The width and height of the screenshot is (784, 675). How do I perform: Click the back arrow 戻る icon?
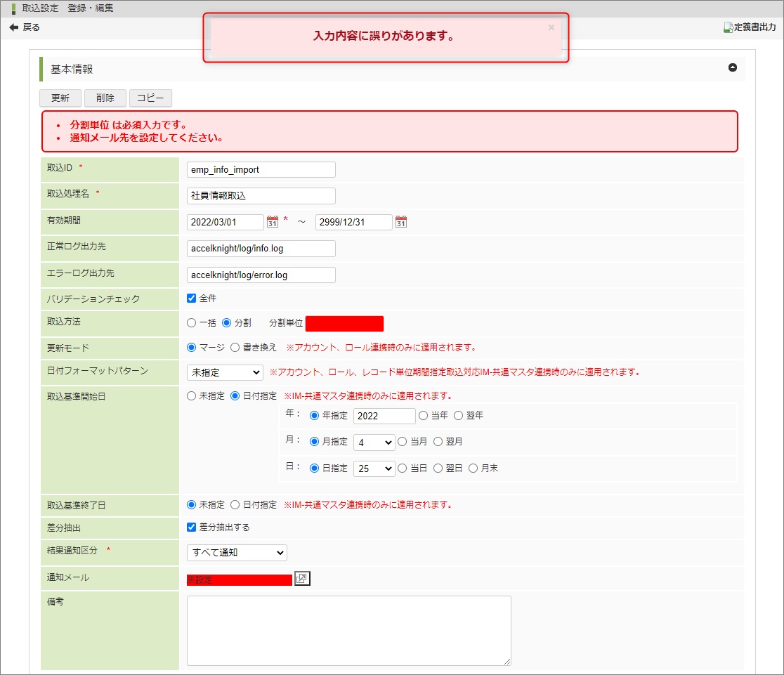14,27
